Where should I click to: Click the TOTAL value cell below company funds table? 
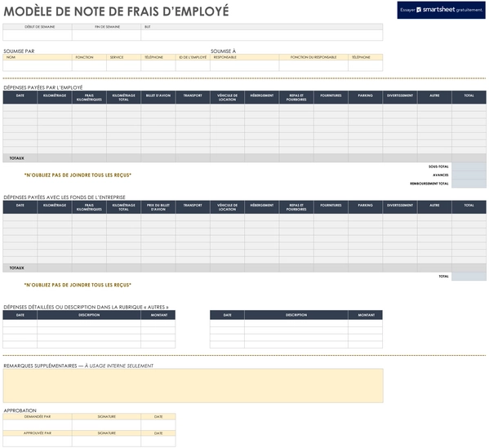point(469,277)
